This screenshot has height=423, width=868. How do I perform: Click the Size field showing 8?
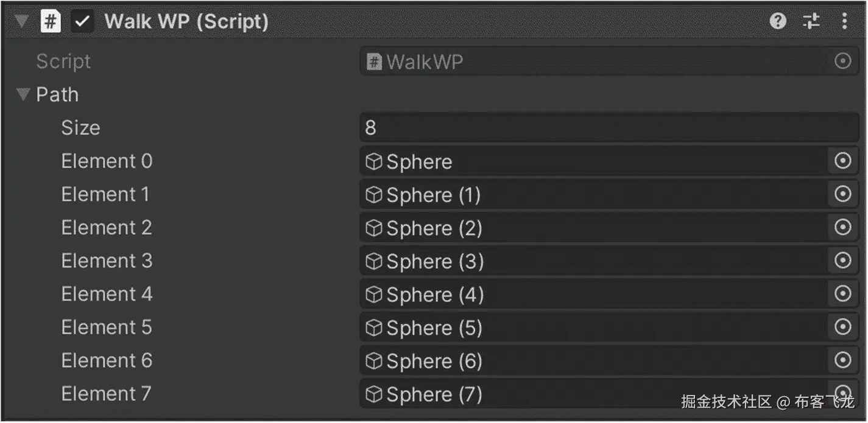click(x=609, y=128)
